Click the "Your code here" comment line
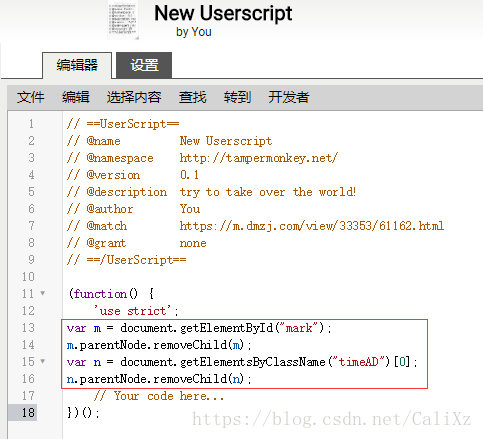The height and width of the screenshot is (439, 483). pyautogui.click(x=159, y=396)
